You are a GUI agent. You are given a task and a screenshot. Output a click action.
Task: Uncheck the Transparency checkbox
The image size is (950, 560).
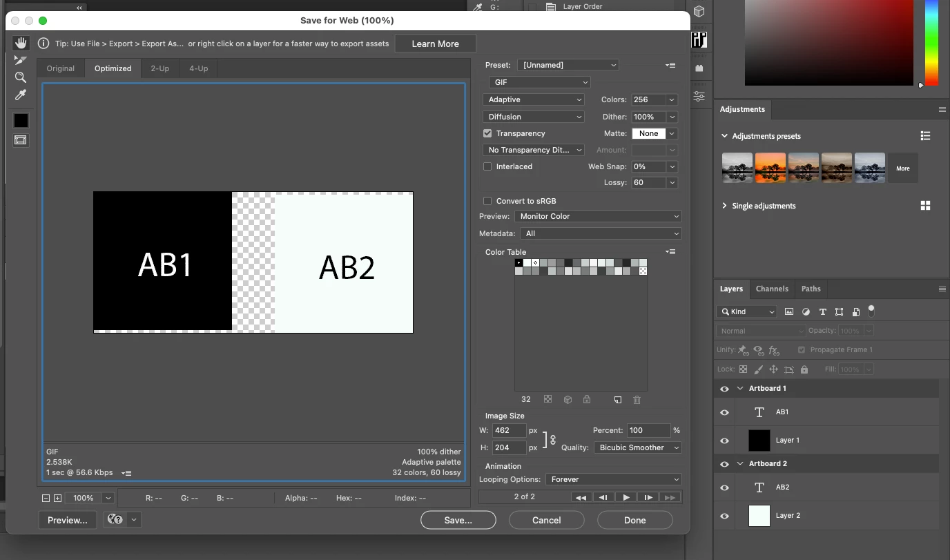coord(487,133)
